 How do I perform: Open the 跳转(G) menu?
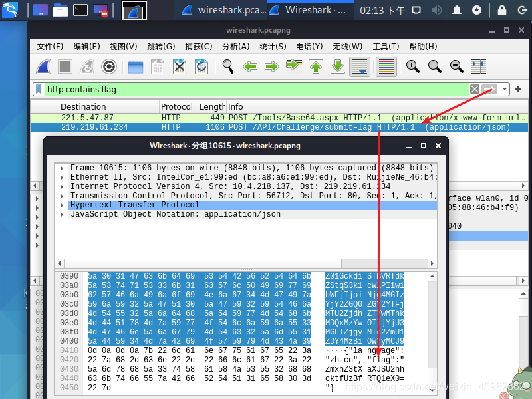[x=161, y=46]
